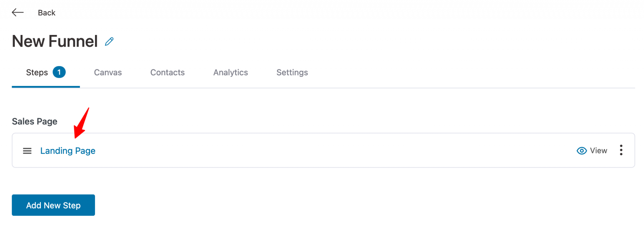This screenshot has width=644, height=230.
Task: Click the pencil icon to rename New Funnel
Action: point(109,41)
